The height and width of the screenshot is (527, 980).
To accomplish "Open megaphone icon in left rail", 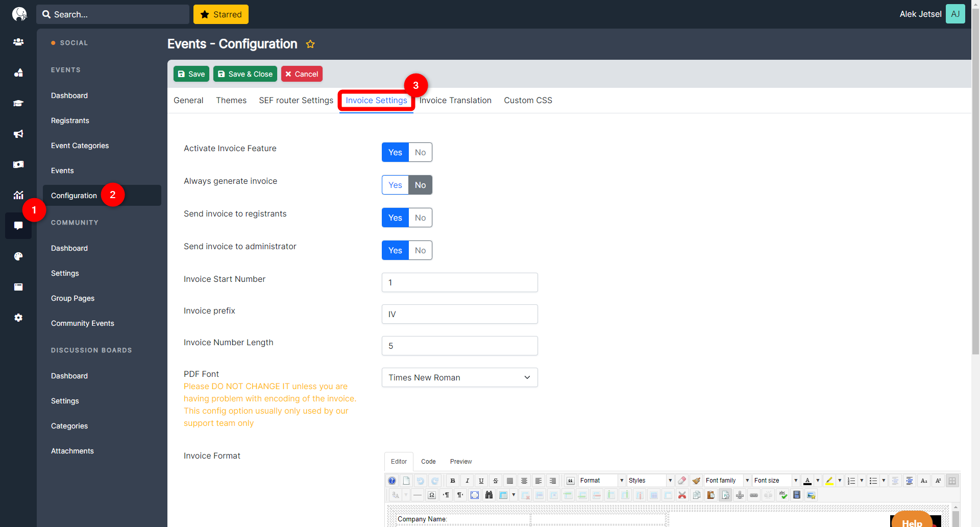I will point(18,134).
